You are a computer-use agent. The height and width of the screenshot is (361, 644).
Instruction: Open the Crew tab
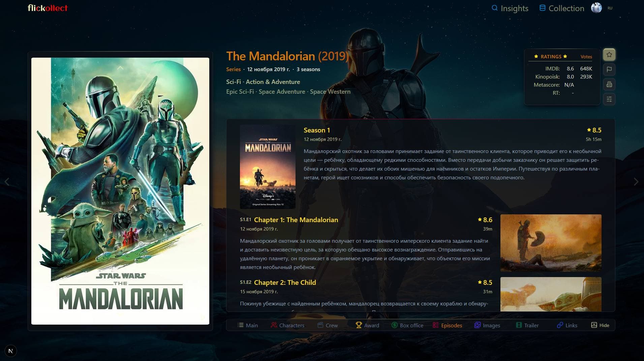pos(328,325)
